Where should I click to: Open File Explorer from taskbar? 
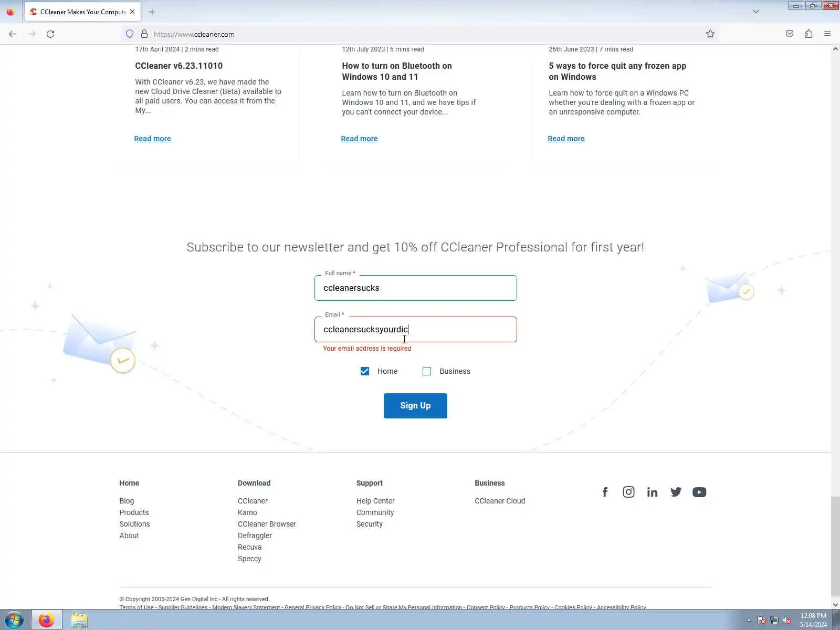[79, 620]
